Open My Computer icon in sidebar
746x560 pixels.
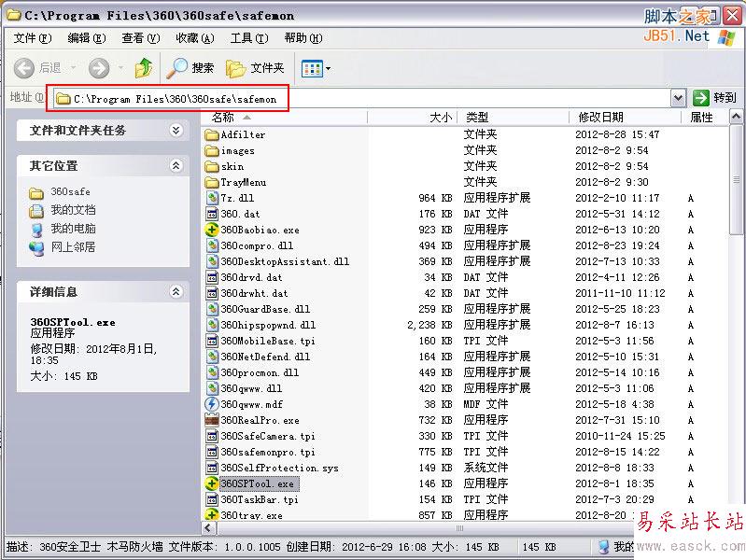(x=36, y=229)
